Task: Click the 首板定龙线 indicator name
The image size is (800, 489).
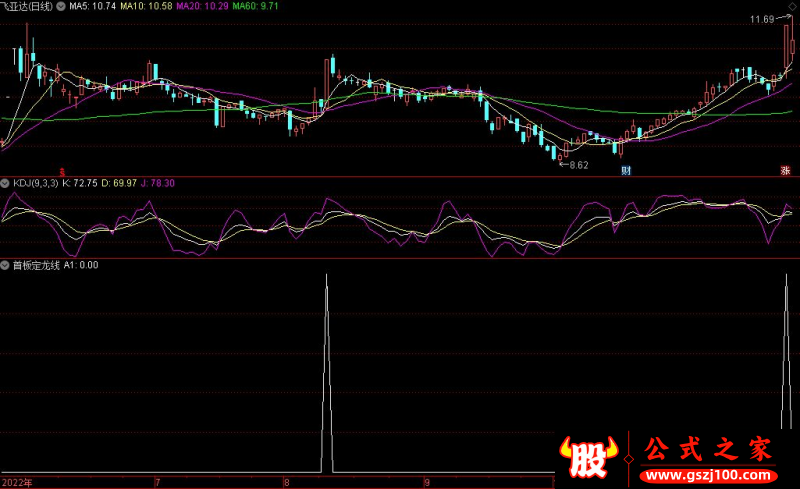Action: pyautogui.click(x=35, y=265)
